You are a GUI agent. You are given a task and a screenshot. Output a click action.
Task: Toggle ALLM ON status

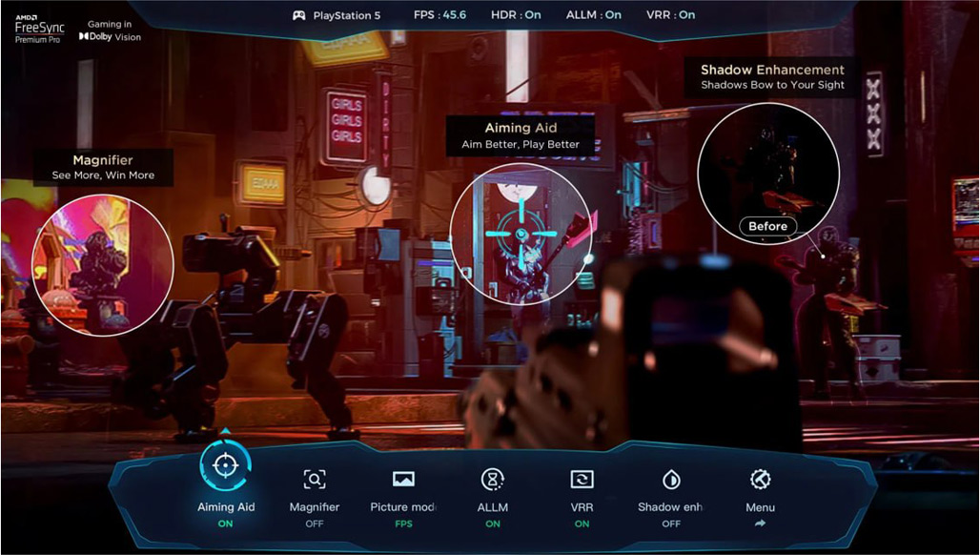click(493, 524)
